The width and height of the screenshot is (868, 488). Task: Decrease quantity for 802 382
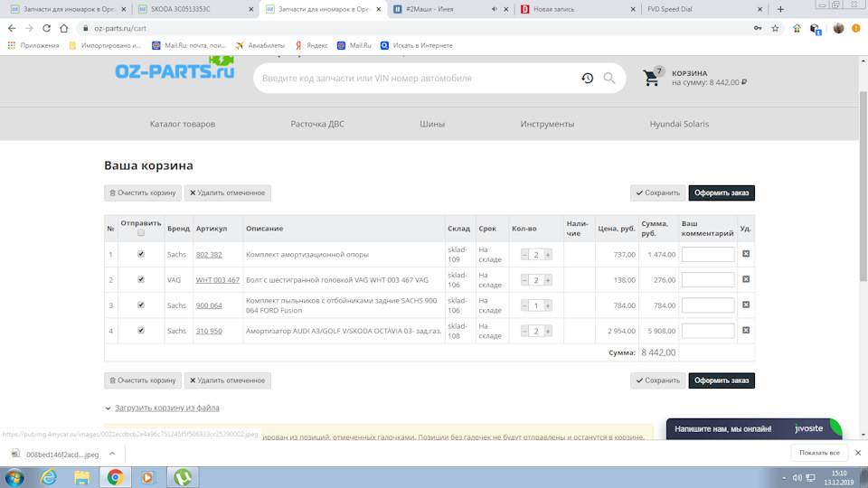point(524,255)
